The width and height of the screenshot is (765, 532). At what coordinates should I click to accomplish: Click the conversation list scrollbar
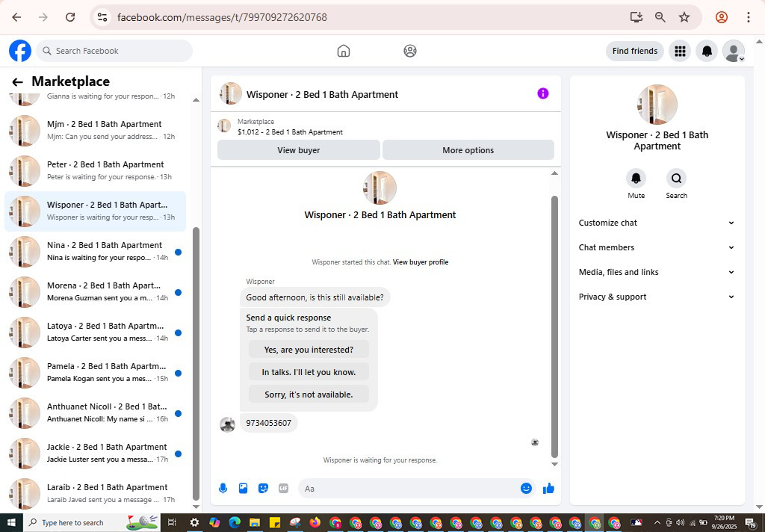pos(196,362)
